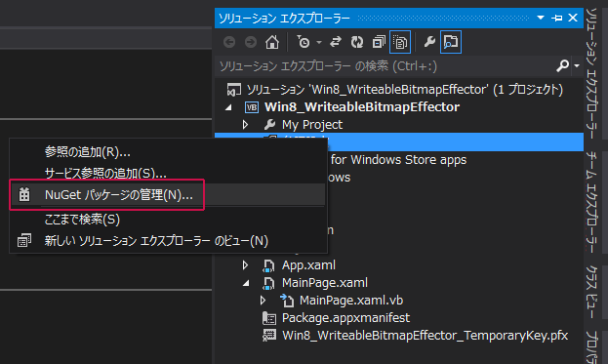Switch to ソリューション エクスプローラー side tab
Viewport: 608px width, 364px height.
tap(591, 73)
